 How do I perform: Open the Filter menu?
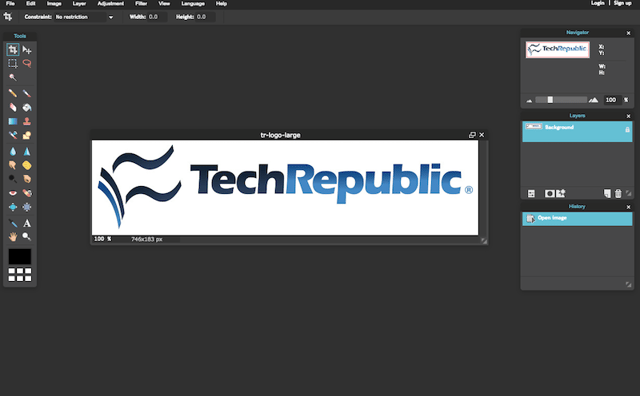tap(141, 4)
